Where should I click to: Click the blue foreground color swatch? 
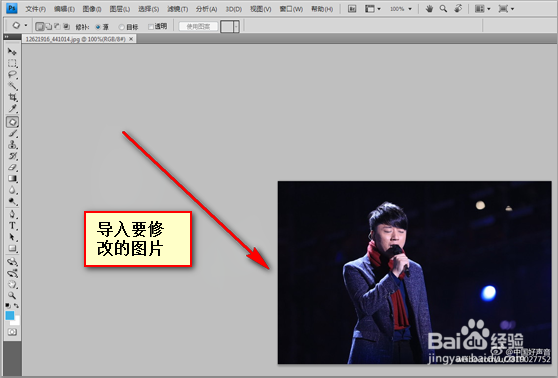tap(10, 315)
